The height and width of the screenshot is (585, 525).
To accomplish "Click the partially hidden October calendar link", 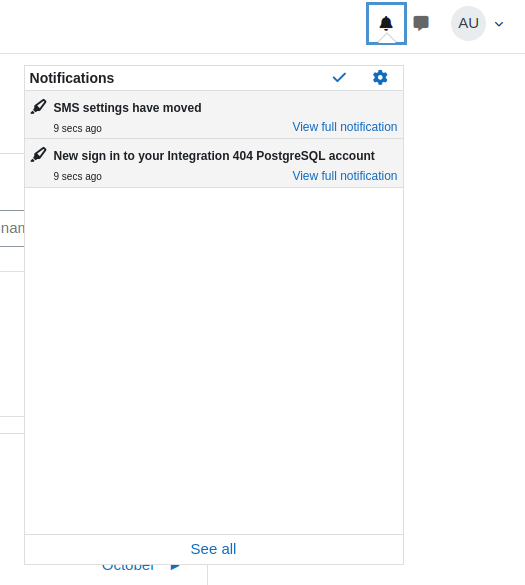I will tap(128, 568).
